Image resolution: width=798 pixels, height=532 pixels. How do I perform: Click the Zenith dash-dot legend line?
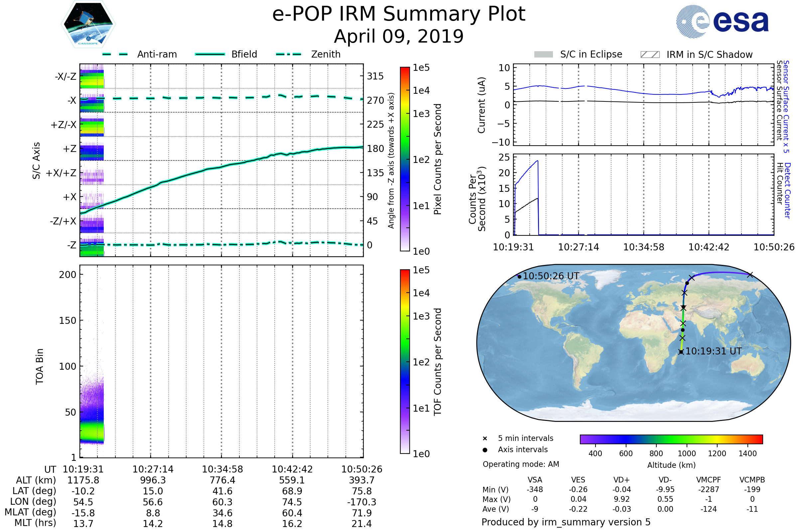[288, 54]
